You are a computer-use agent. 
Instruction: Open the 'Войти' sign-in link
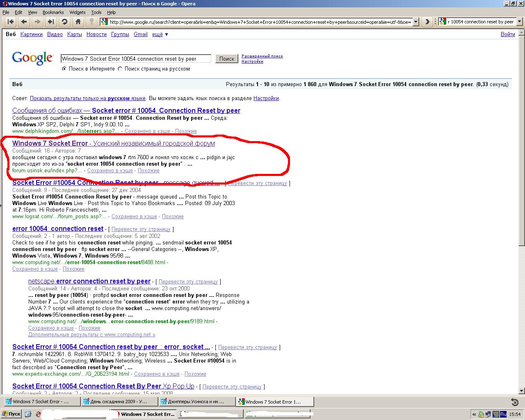(507, 34)
